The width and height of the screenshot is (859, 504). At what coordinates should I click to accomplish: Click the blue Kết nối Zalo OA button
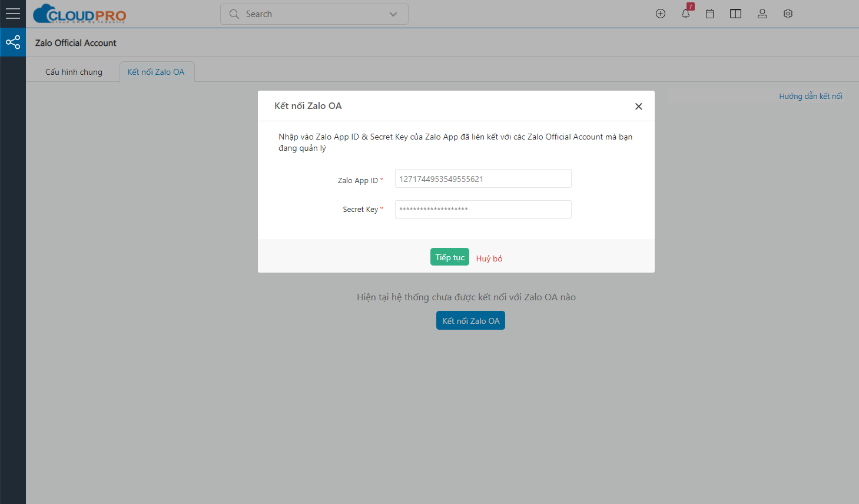point(470,320)
